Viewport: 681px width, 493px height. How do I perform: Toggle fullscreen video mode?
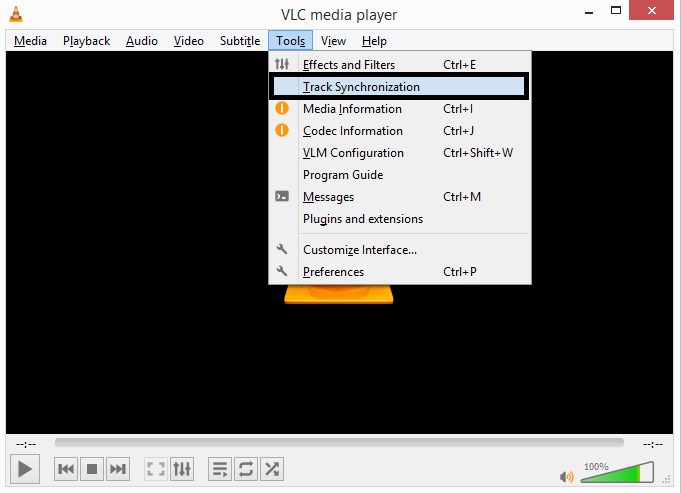156,469
